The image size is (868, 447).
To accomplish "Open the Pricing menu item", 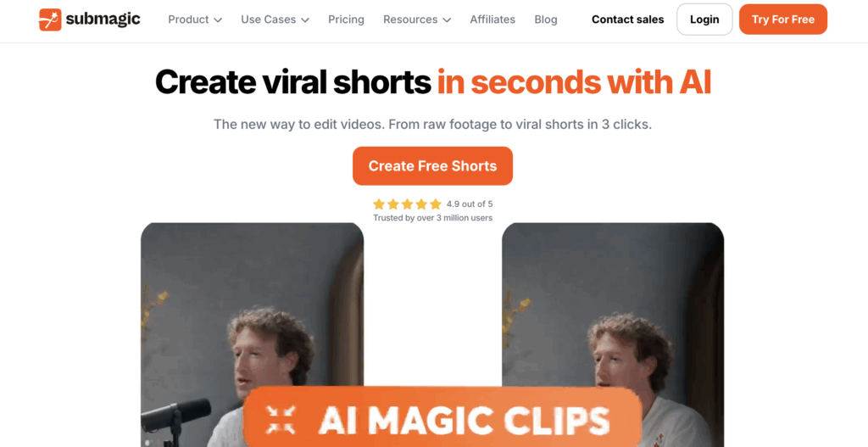I will tap(346, 20).
